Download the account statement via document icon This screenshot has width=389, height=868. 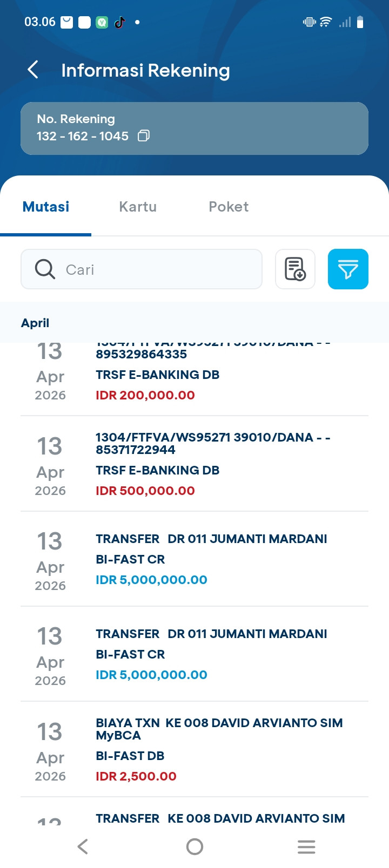[x=295, y=269]
